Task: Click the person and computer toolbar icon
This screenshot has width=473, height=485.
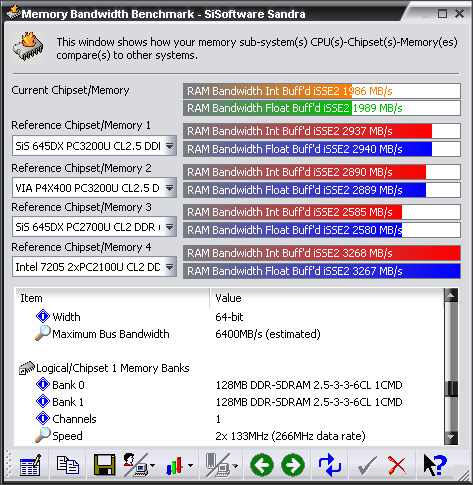Action: tap(135, 465)
